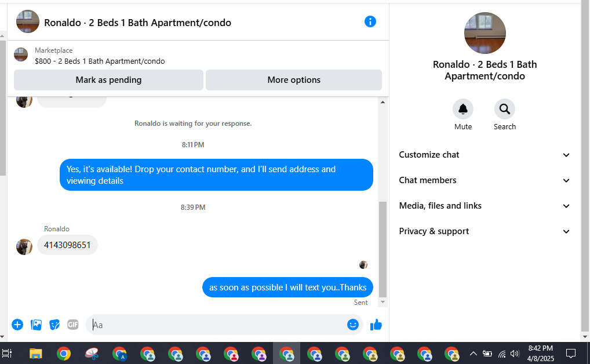
Task: Open conversation information with blue info icon
Action: click(x=370, y=21)
